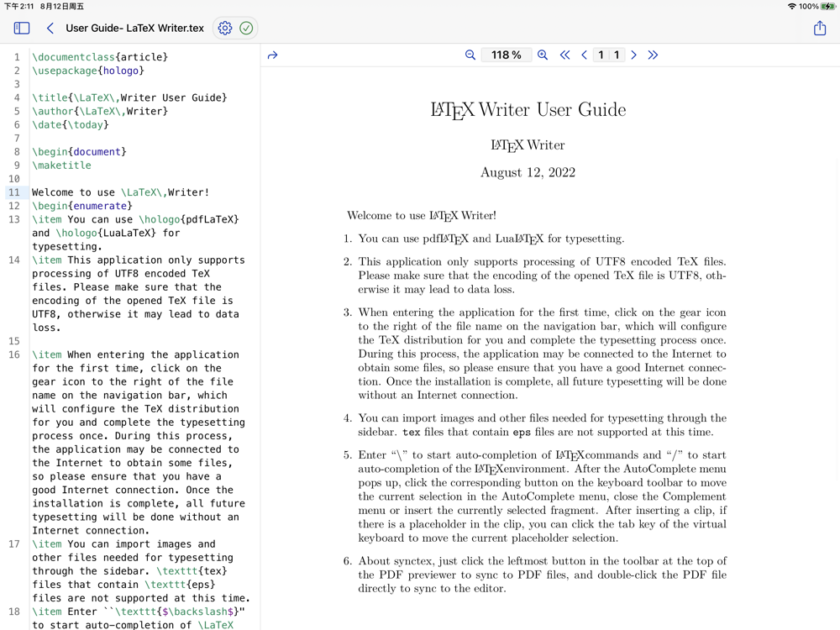Tap the green checkmark typeset status icon
Viewport: 840px width, 630px height.
pyautogui.click(x=246, y=28)
